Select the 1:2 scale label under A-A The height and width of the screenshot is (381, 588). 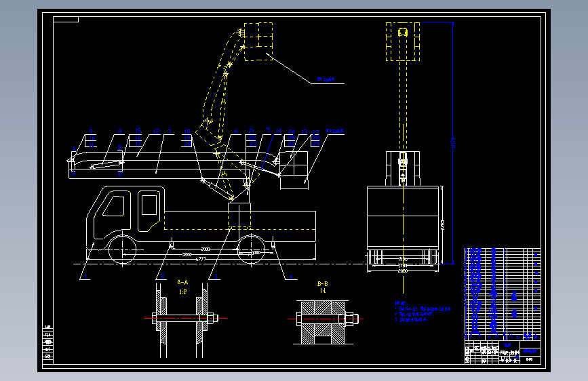182,292
